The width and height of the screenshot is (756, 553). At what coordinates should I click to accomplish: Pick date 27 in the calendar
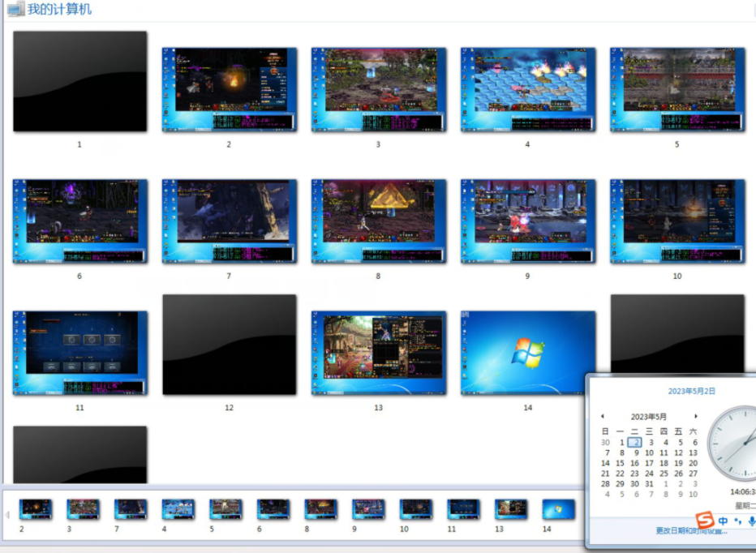693,474
